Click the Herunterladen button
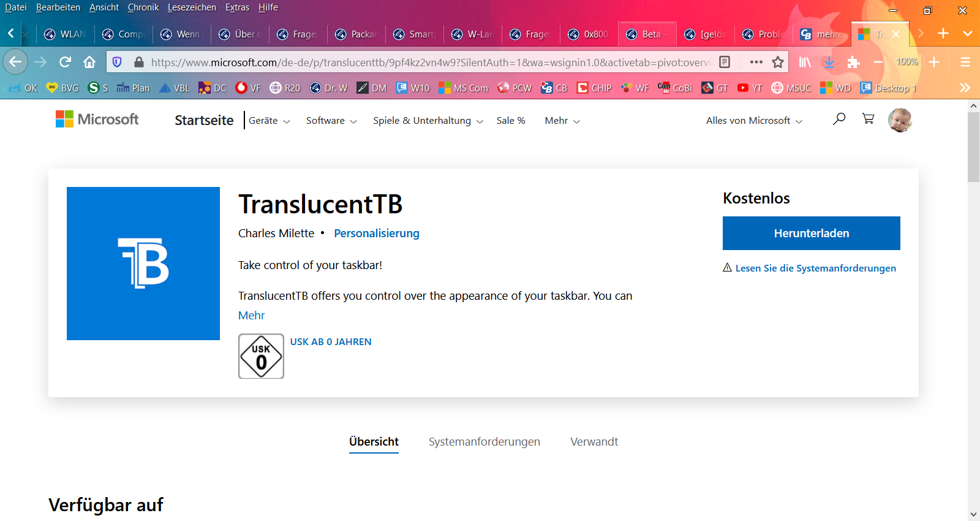980x521 pixels. [x=812, y=233]
